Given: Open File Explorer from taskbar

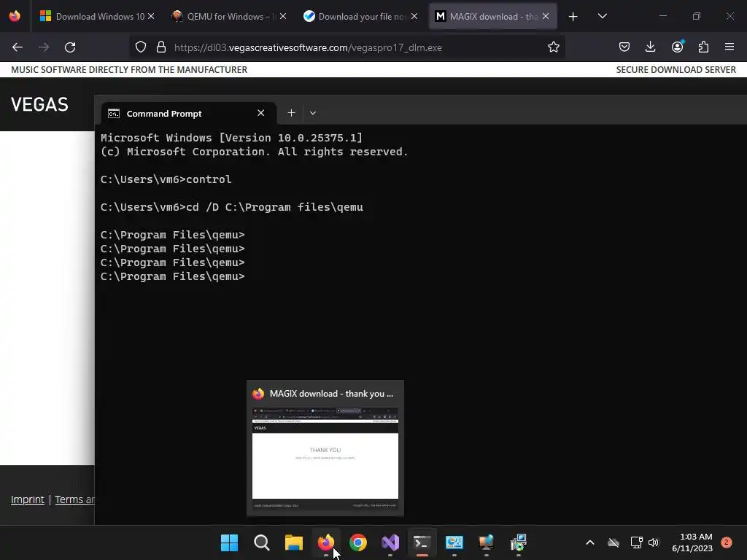Looking at the screenshot, I should 293,542.
